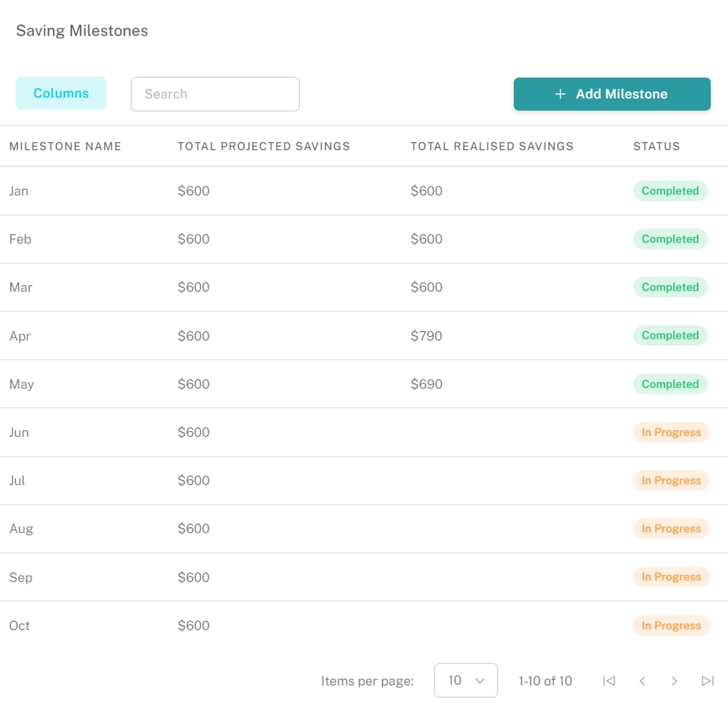Click the previous page chevron icon
Image resolution: width=728 pixels, height=712 pixels.
642,681
